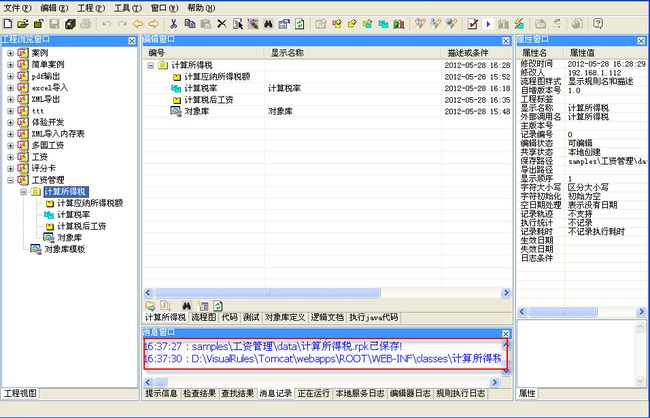This screenshot has width=650, height=418.
Task: Collapse 计算所得税 node in project tree
Action: point(24,192)
